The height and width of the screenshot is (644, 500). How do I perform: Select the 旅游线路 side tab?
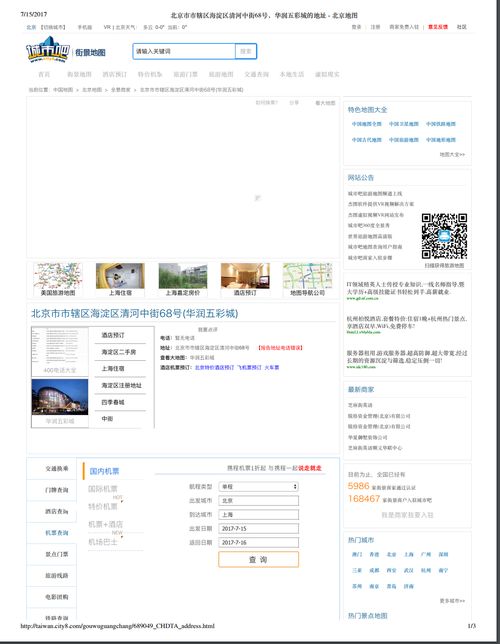(x=52, y=575)
